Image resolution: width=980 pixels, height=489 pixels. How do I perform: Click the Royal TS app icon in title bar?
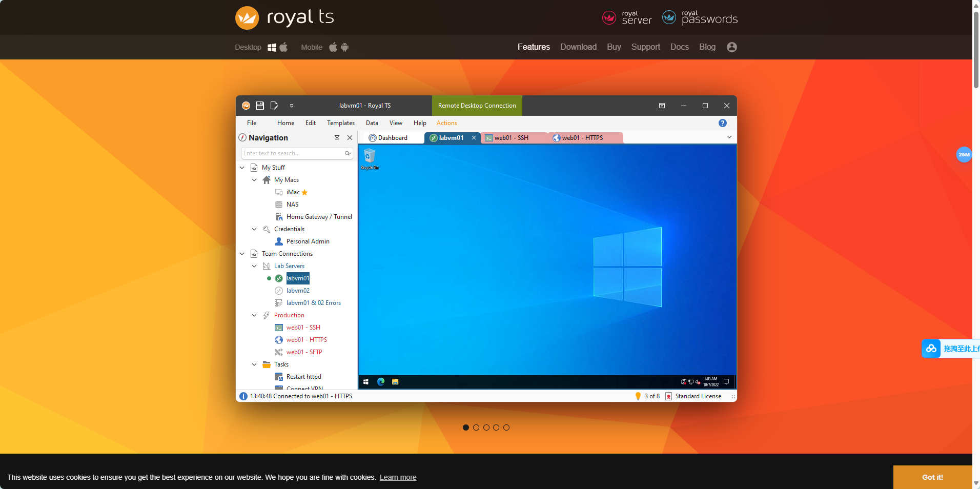coord(246,106)
